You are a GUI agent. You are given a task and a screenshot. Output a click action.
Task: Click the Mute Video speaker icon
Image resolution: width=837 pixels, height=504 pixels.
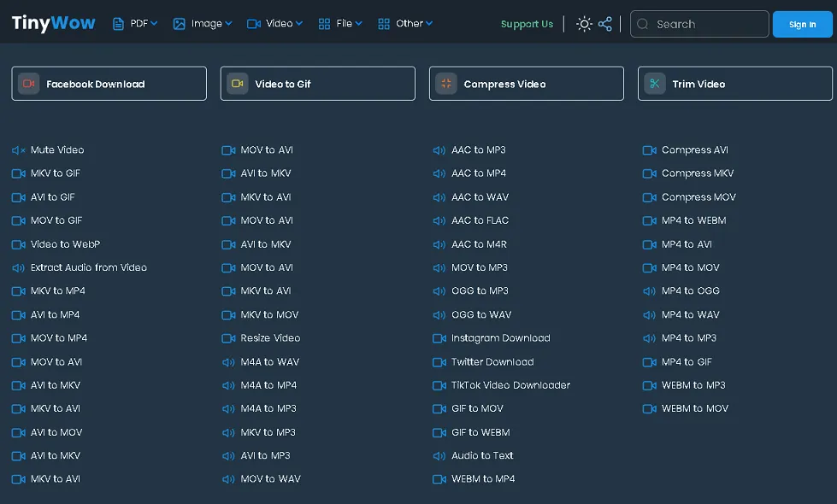click(18, 150)
